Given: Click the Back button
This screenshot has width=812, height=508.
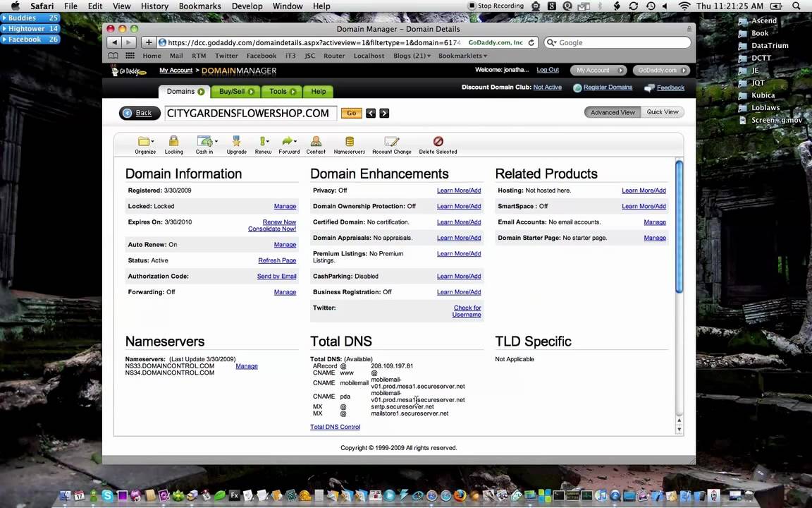Looking at the screenshot, I should (x=140, y=113).
